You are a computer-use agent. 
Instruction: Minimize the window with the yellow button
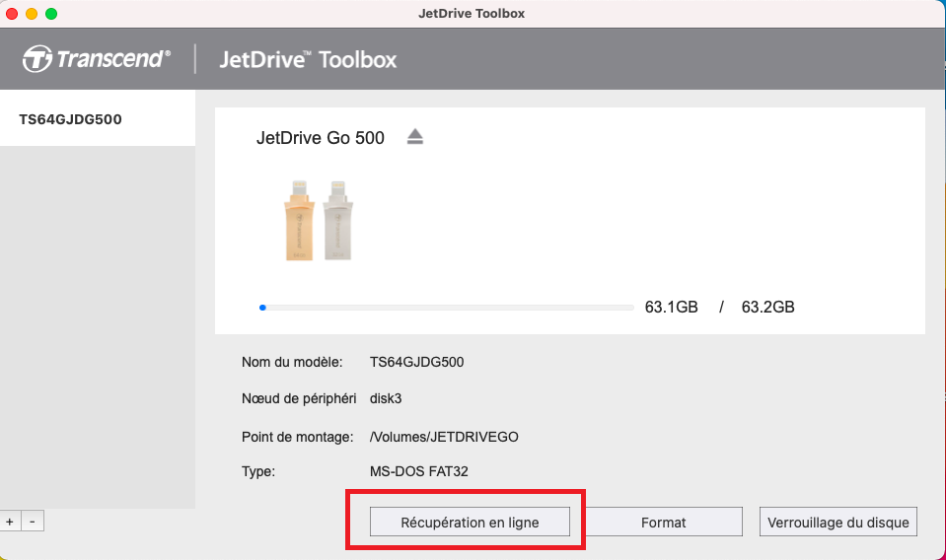coord(32,13)
